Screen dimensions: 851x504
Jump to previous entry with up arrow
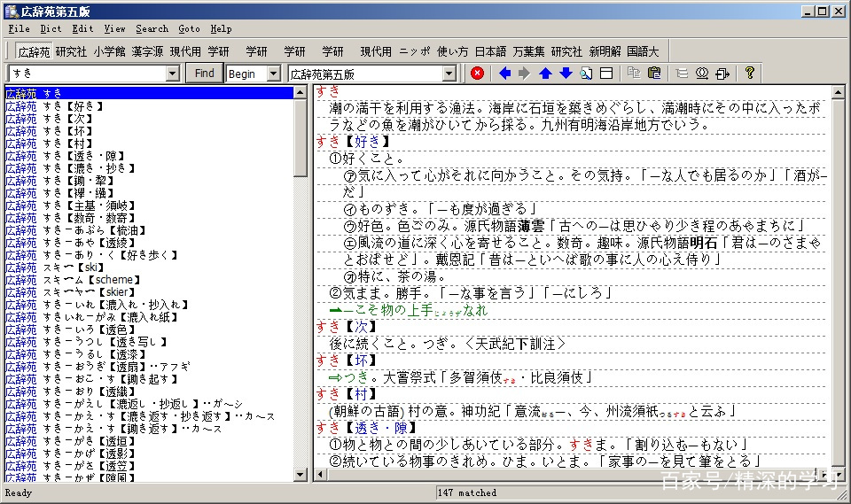tap(545, 74)
